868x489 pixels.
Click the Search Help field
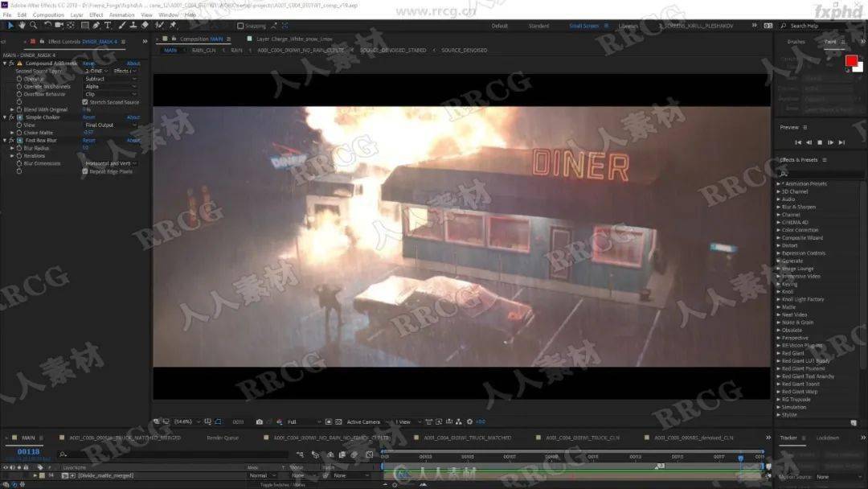point(819,26)
